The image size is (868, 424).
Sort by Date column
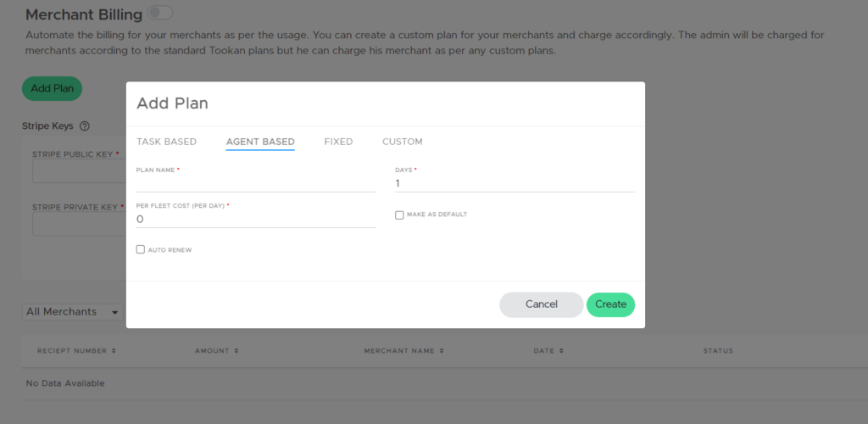pos(548,351)
